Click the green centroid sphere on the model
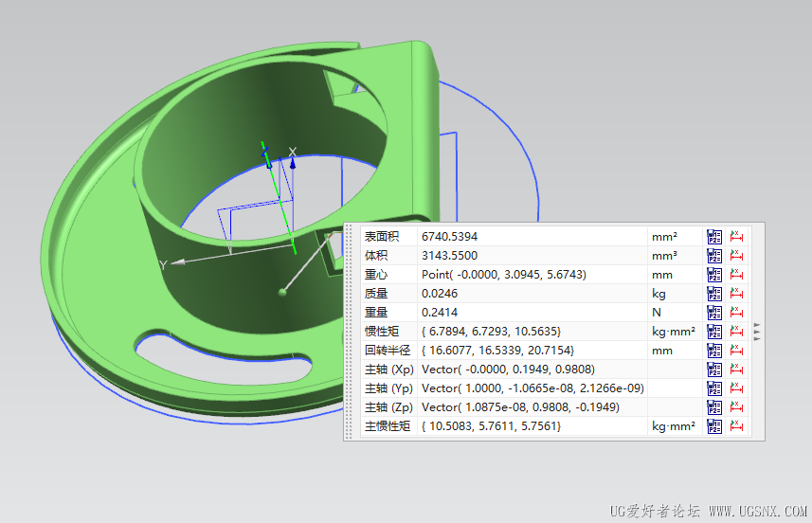812x523 pixels. pos(282,293)
